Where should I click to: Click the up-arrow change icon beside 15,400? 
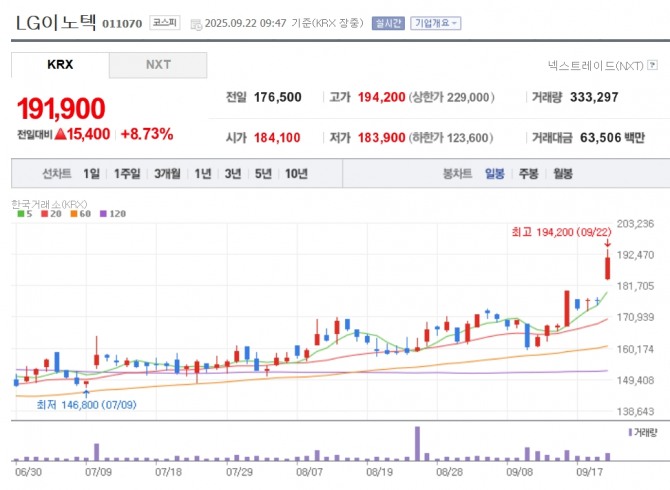pyautogui.click(x=61, y=134)
